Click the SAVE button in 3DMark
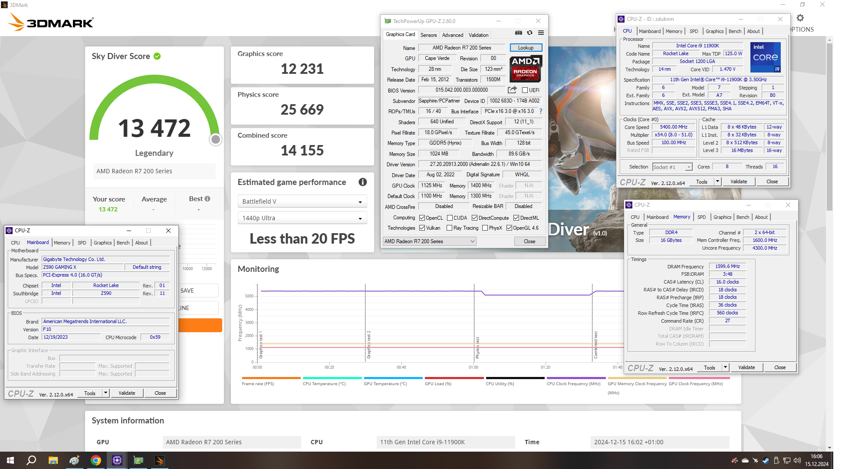 coord(199,291)
